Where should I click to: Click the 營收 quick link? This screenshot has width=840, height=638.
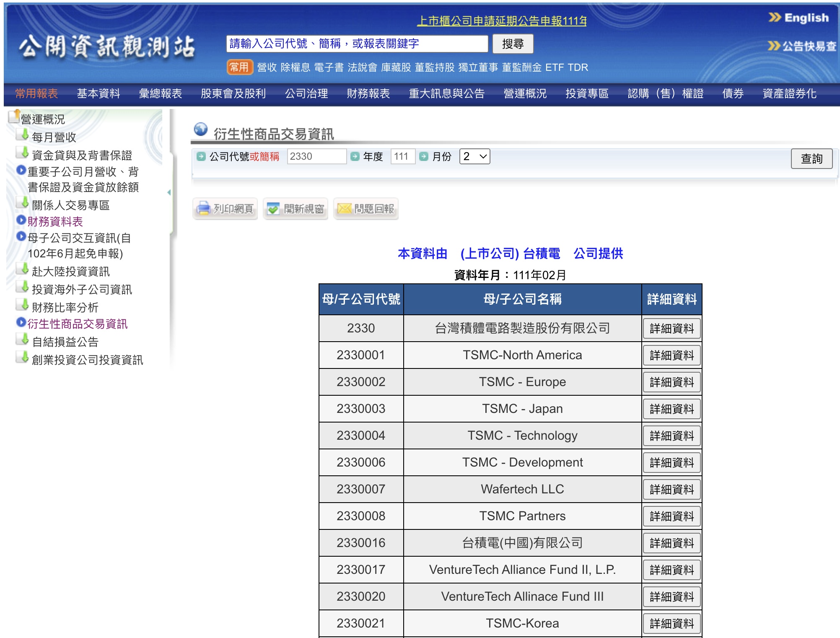point(267,67)
